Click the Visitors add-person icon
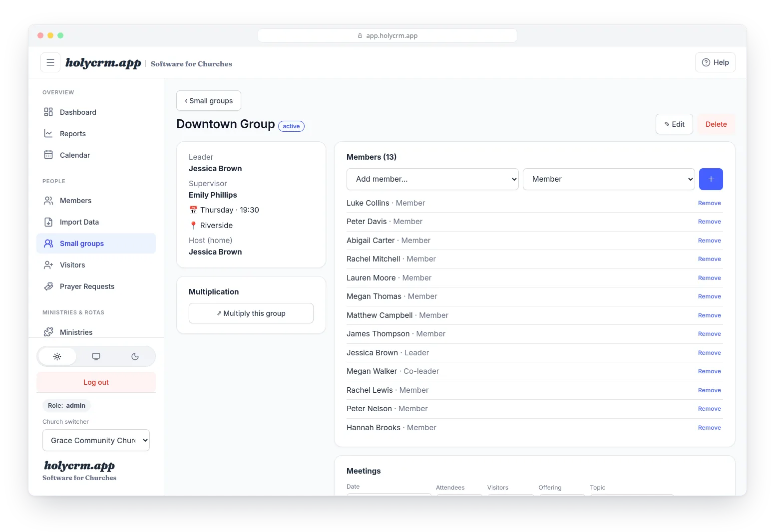The height and width of the screenshot is (532, 775). click(48, 265)
